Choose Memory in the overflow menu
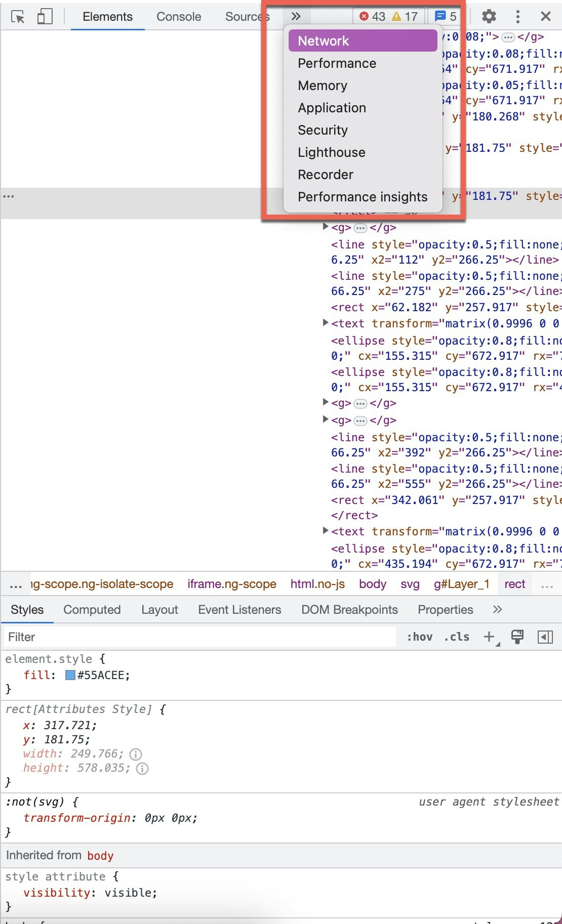 click(363, 86)
